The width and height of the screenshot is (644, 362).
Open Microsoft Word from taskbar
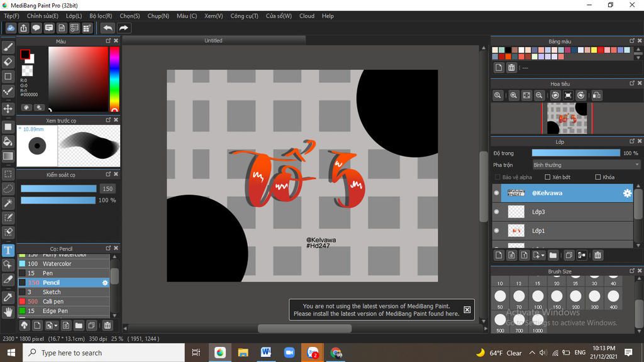click(x=266, y=353)
